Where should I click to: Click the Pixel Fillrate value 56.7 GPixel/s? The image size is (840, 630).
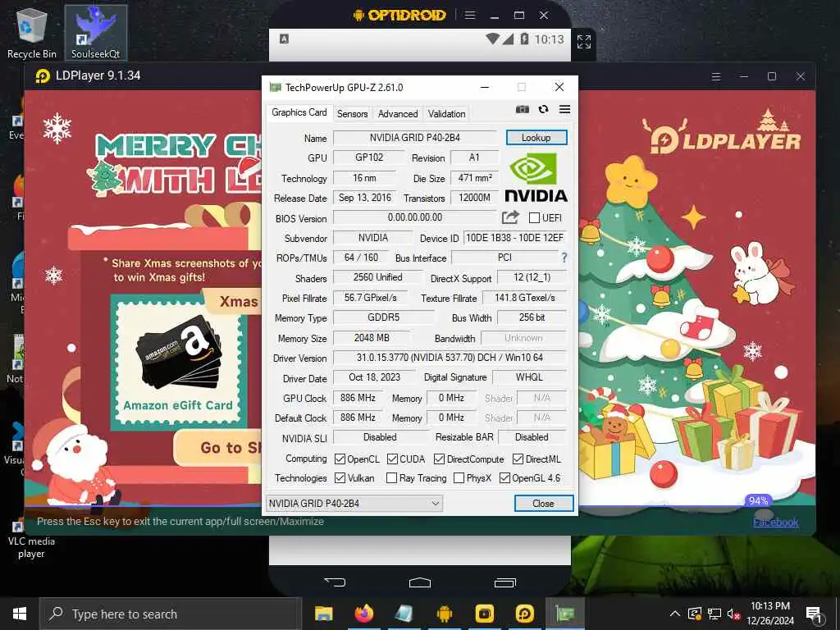(x=371, y=297)
